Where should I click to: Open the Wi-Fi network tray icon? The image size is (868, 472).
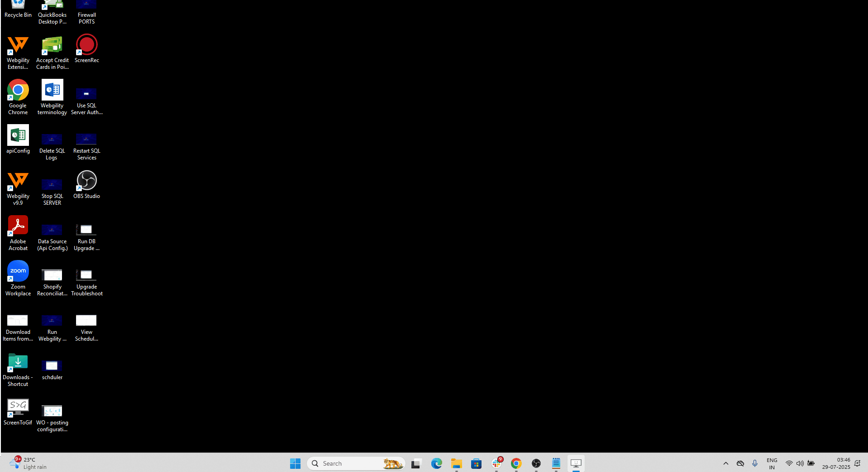[x=789, y=463]
